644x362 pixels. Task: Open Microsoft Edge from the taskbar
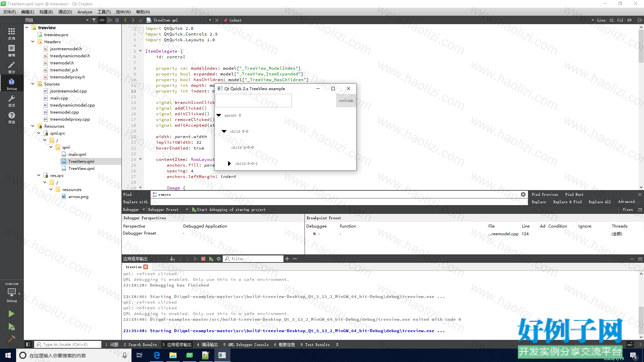click(x=157, y=355)
